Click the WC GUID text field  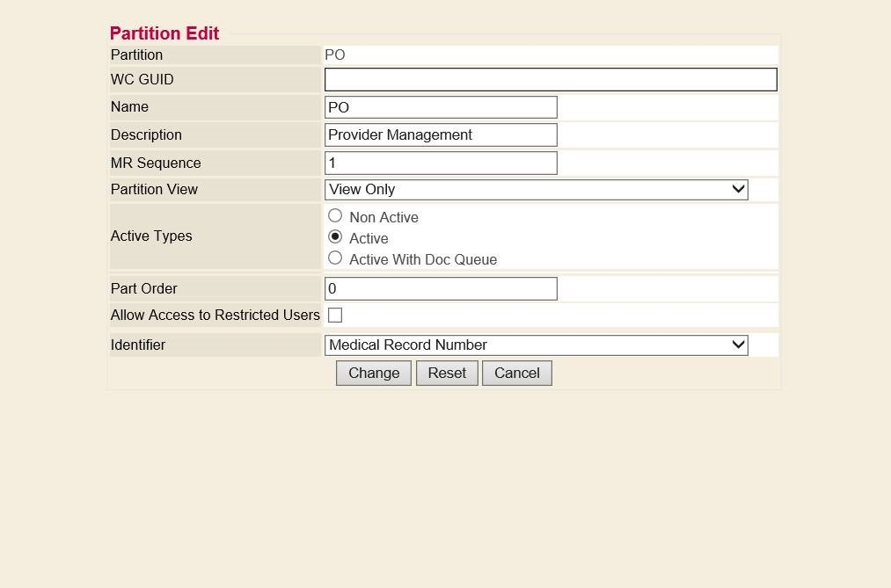551,80
